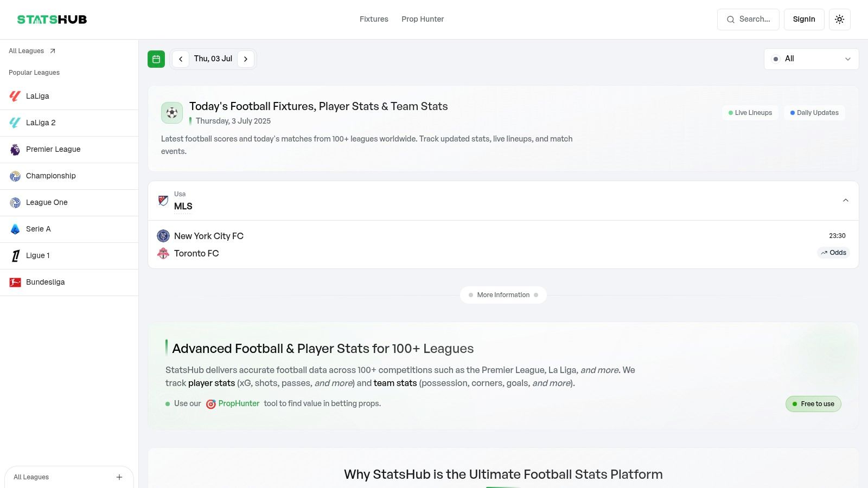Click the player stats link text
Image resolution: width=868 pixels, height=488 pixels.
212,383
